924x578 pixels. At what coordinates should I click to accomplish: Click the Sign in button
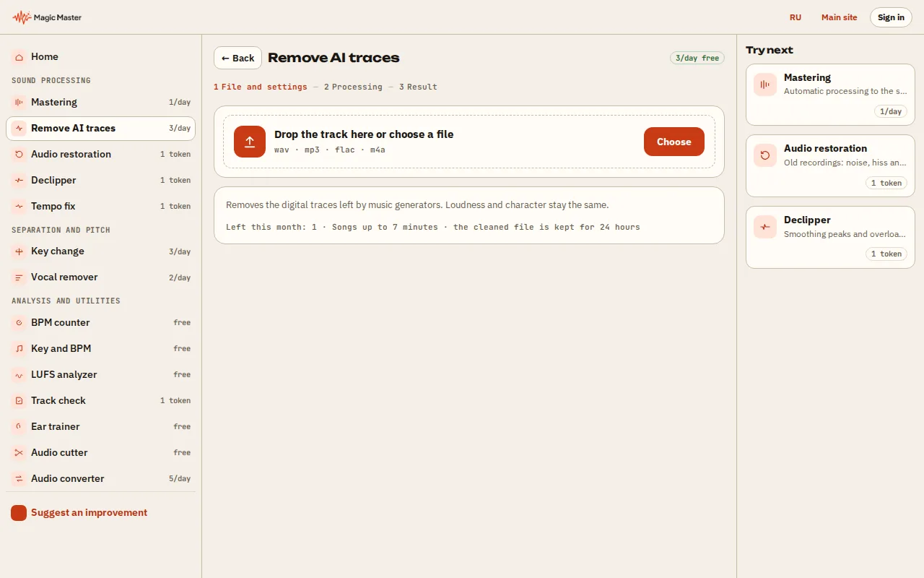891,17
